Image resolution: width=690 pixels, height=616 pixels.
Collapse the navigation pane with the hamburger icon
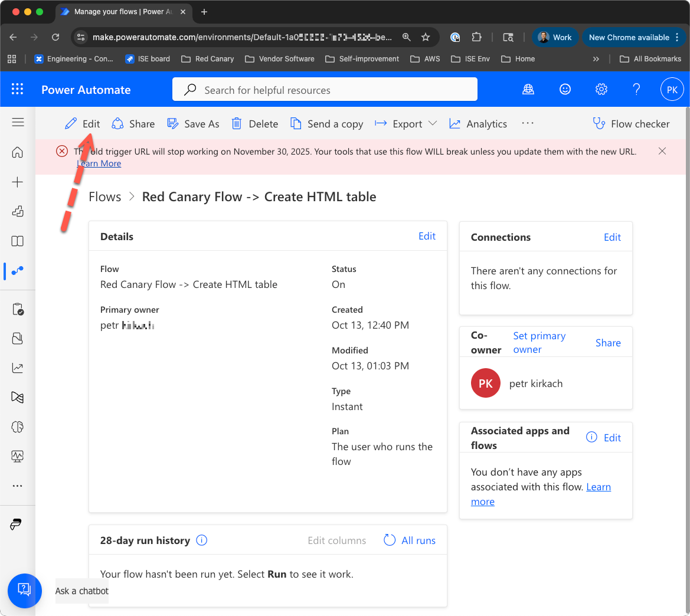(18, 122)
